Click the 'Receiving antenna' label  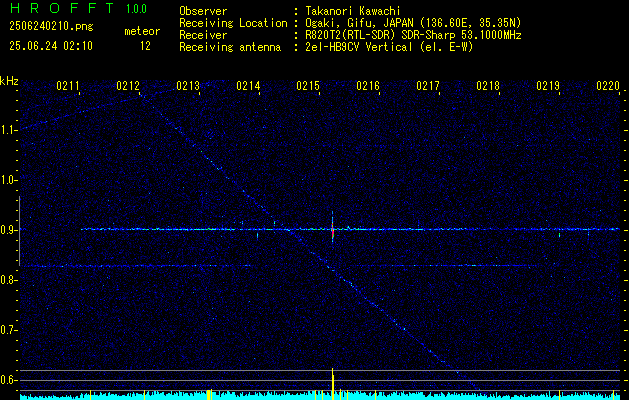point(230,47)
